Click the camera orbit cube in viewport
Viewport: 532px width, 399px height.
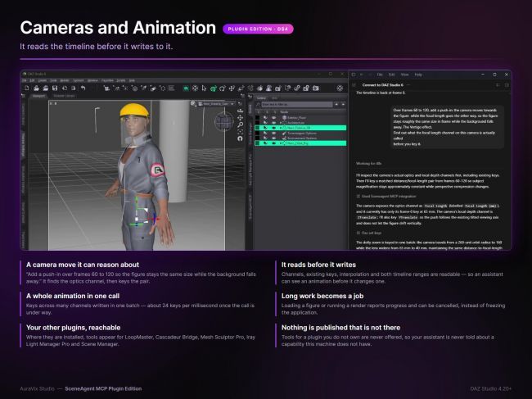(224, 120)
